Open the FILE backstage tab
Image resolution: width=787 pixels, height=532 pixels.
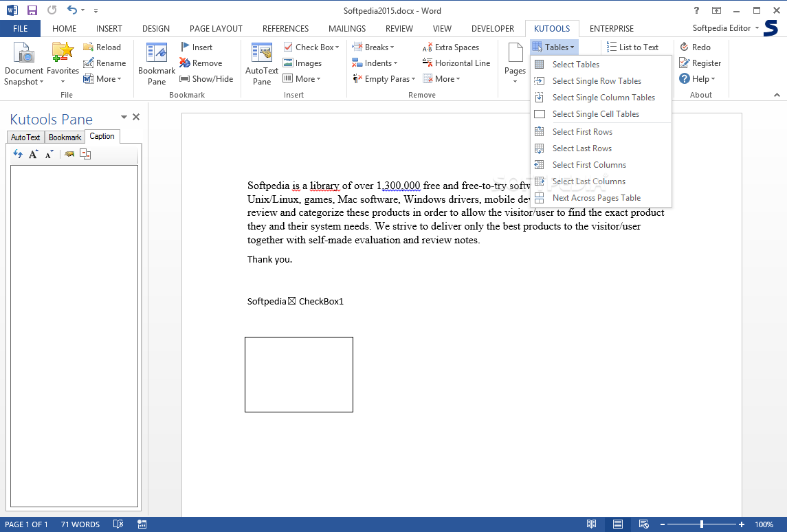pyautogui.click(x=20, y=29)
